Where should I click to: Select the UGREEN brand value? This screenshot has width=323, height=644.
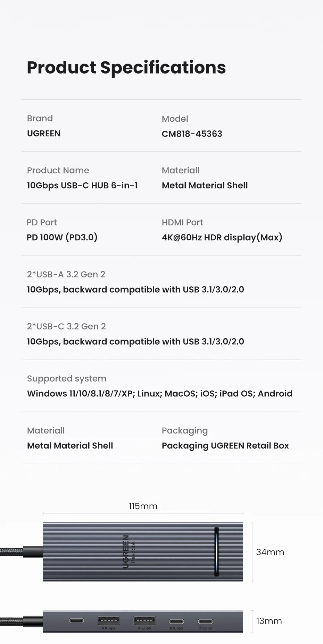coord(44,134)
